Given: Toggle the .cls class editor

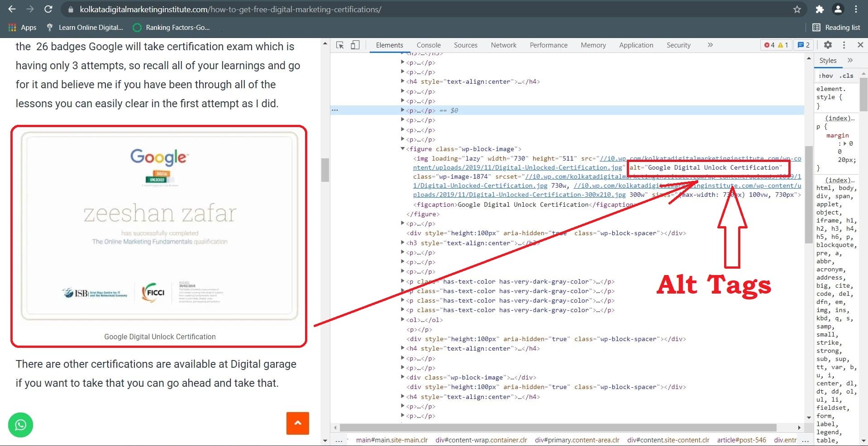Looking at the screenshot, I should coord(846,76).
